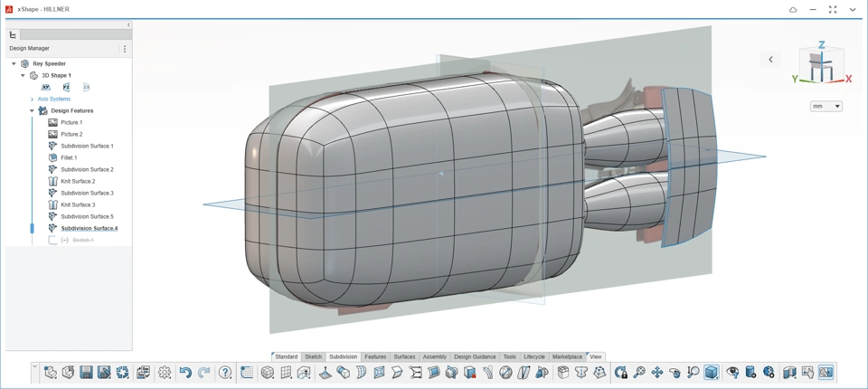Screen dimensions: 868x389
Task: Select Subdivision Surface.1 in tree
Action: 87,147
